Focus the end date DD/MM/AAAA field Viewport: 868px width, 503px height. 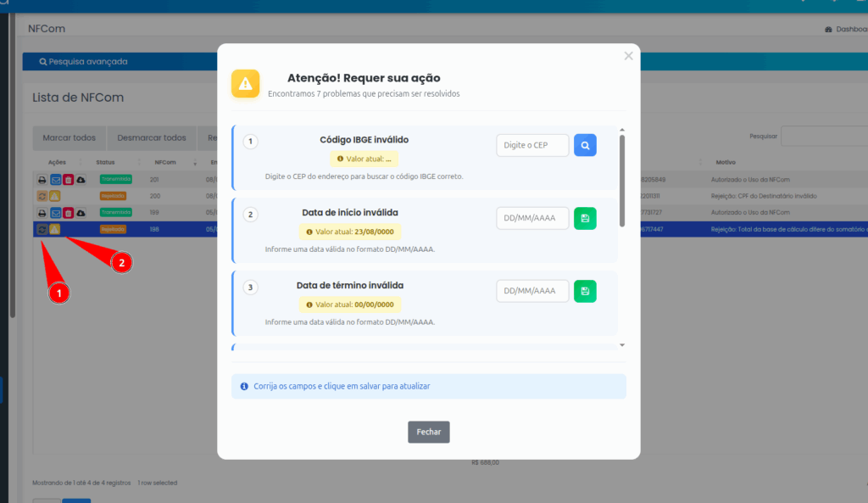[x=532, y=291]
